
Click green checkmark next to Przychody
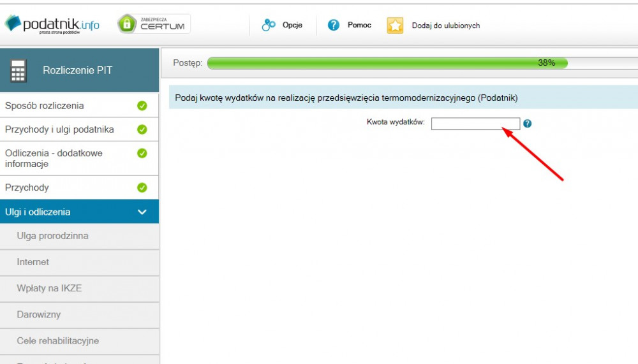[x=142, y=187]
